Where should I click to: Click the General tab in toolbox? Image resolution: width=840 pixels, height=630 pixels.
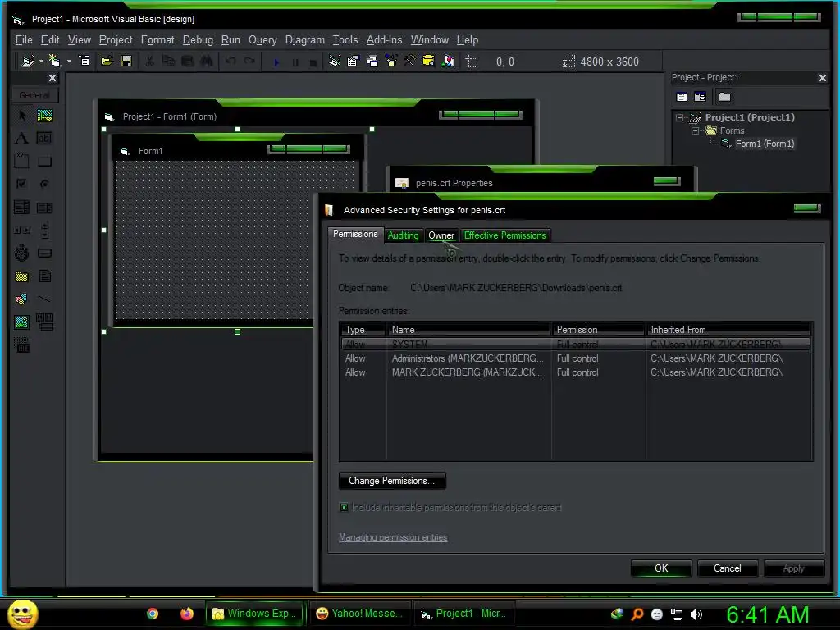pos(34,95)
